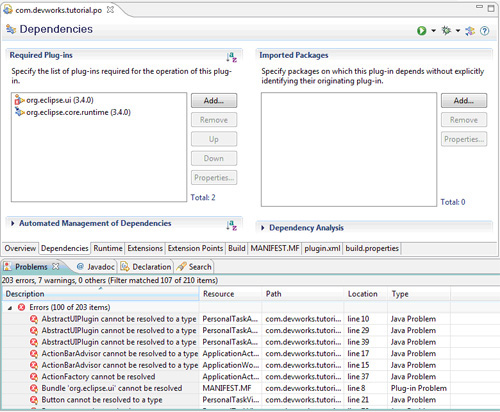
Task: Expand the Dependency Analysis section
Action: click(263, 228)
